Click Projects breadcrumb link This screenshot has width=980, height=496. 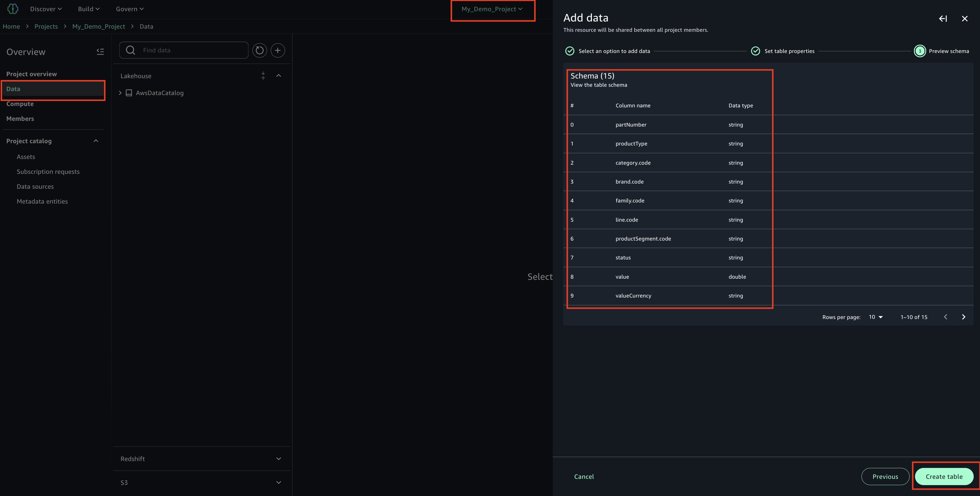tap(46, 26)
